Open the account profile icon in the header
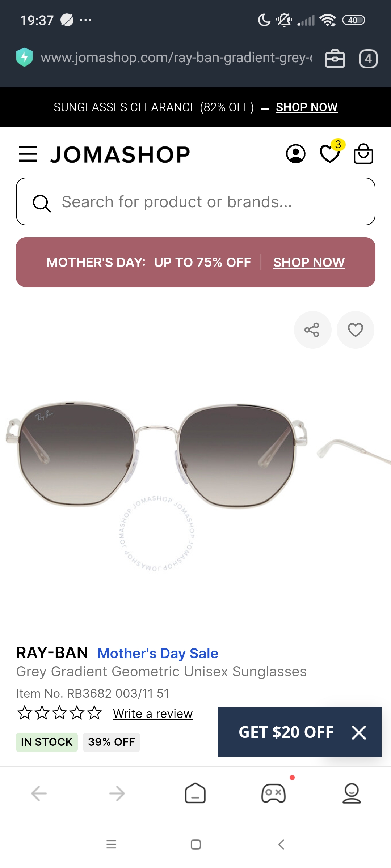Viewport: 391px width, 868px height. click(x=296, y=154)
